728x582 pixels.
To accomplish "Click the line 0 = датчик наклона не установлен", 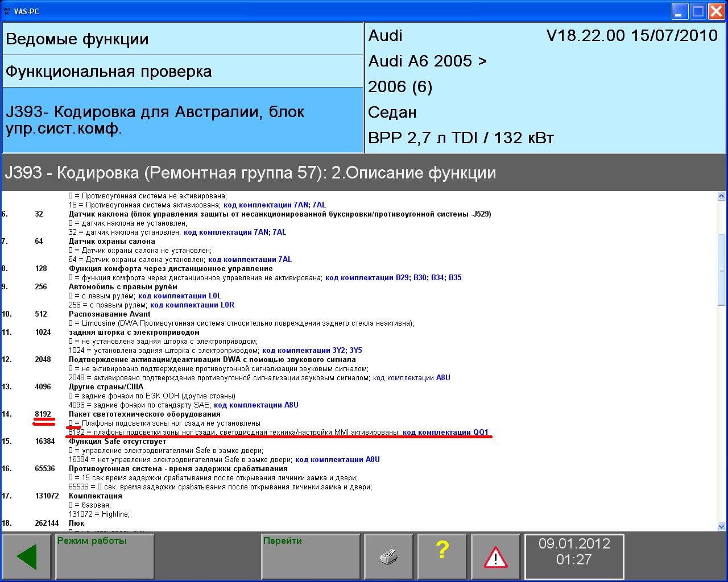I will click(127, 223).
